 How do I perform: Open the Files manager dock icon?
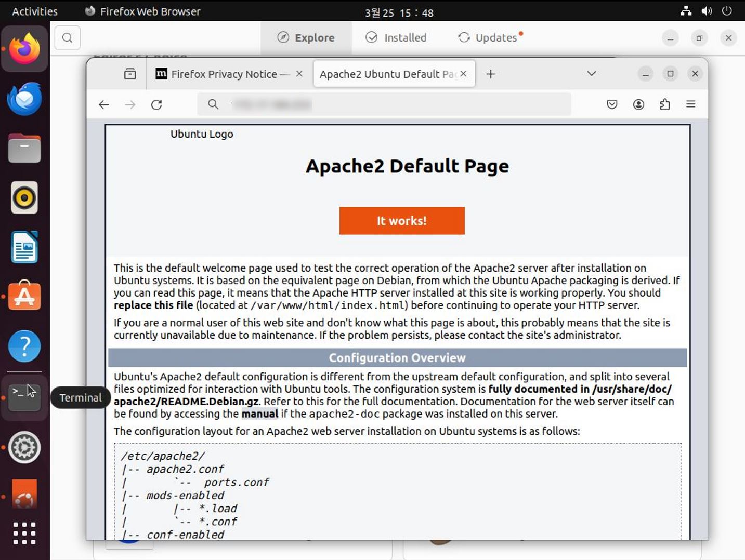24,148
